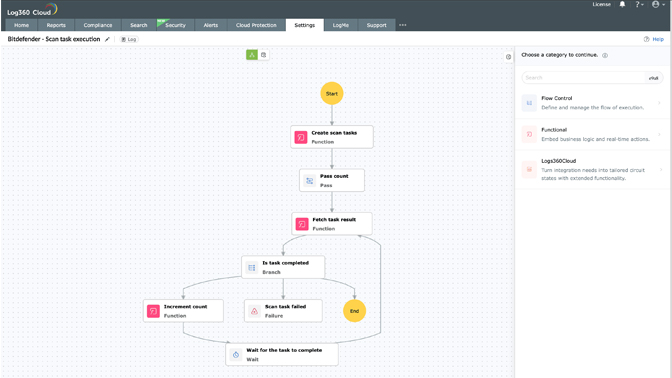Focus the category Search field
672x378 pixels.
tap(583, 78)
